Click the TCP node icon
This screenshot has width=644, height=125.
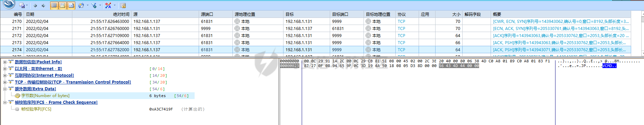pyautogui.click(x=11, y=82)
